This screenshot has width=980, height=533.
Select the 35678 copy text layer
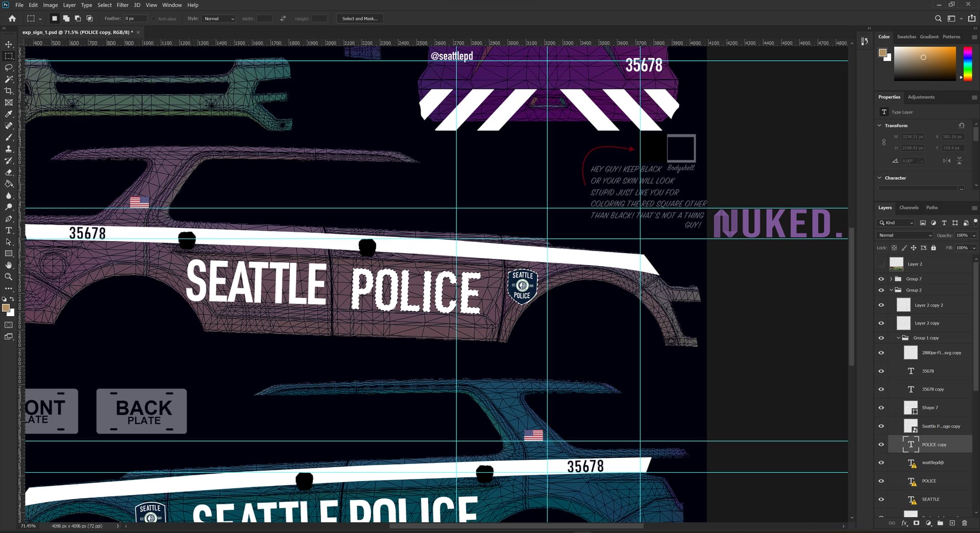[x=930, y=390]
